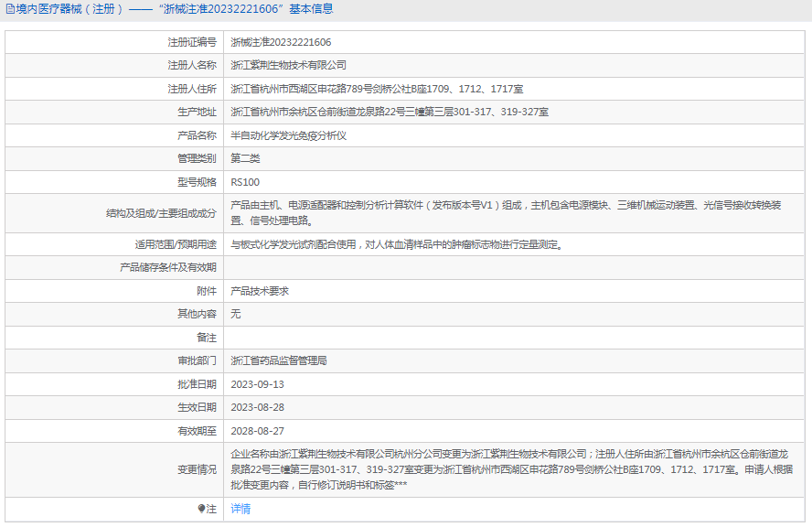Select the page title 境内医疗器械（注册）
The width and height of the screenshot is (812, 527).
click(69, 9)
